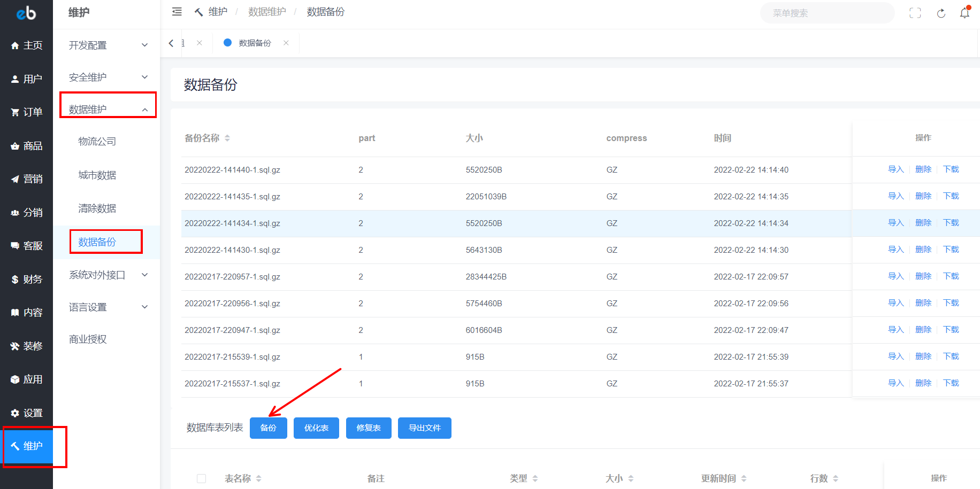Select 清除数据 in the submenu
The image size is (980, 489).
click(97, 208)
